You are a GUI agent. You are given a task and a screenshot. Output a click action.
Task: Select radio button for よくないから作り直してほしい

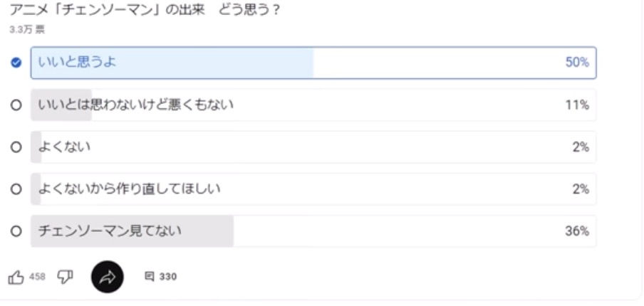click(16, 189)
